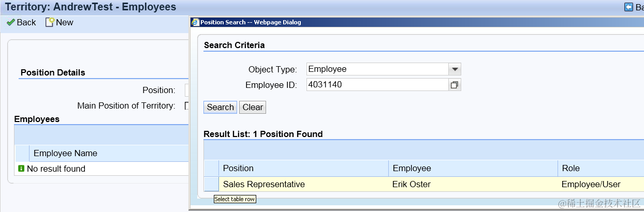This screenshot has height=212, width=644.
Task: Click the select-all cell in the Result List header
Action: [x=211, y=168]
